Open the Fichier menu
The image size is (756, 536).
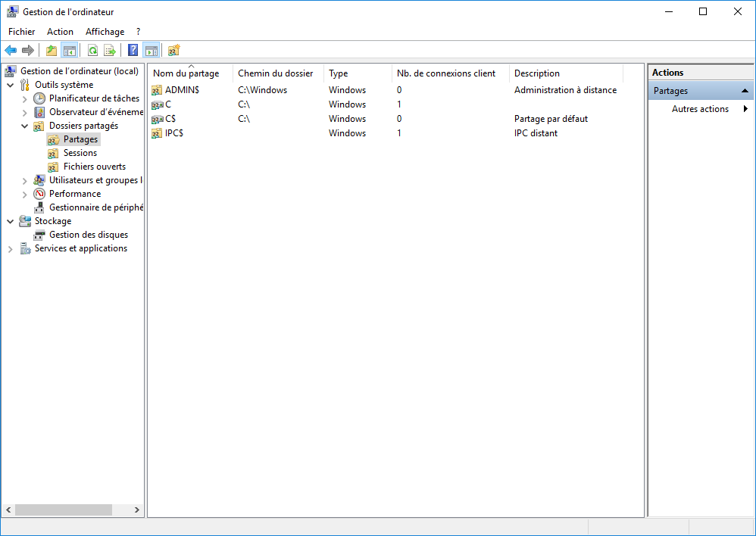coord(21,32)
